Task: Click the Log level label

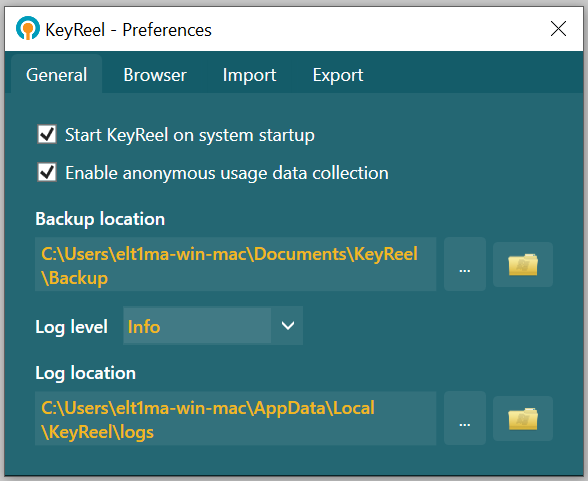Action: click(x=72, y=327)
